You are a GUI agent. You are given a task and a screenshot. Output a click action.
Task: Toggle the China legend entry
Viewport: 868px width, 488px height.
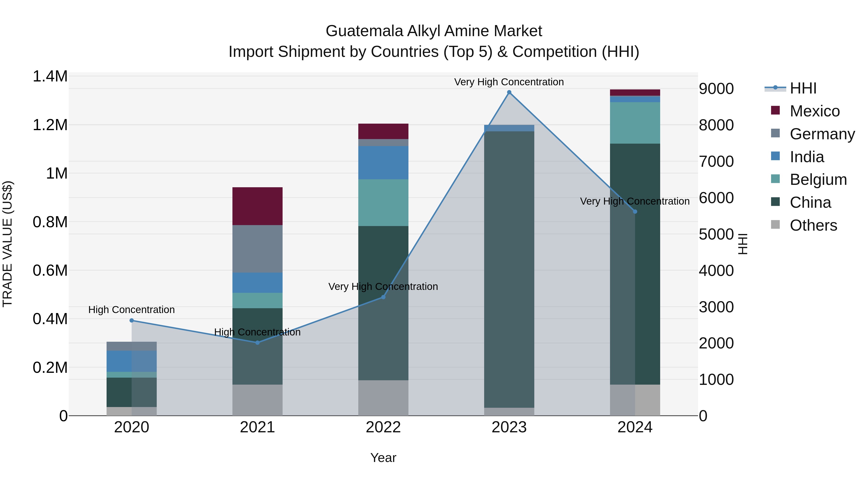[x=801, y=202]
